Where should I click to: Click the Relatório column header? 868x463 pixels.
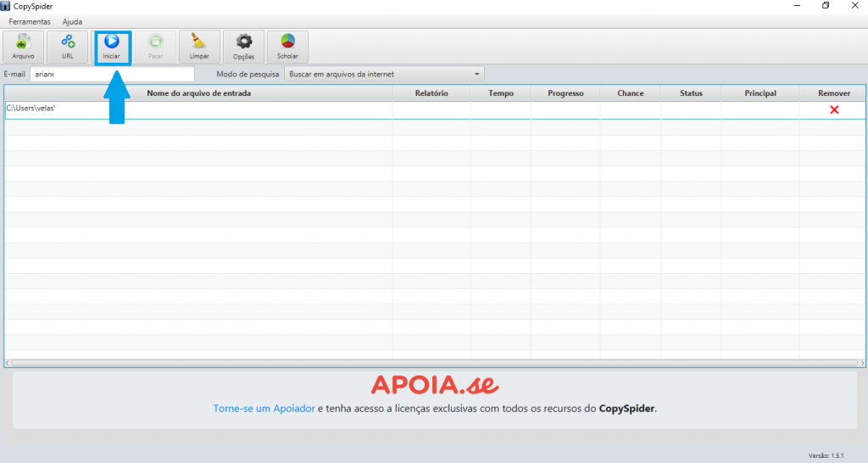pyautogui.click(x=431, y=93)
